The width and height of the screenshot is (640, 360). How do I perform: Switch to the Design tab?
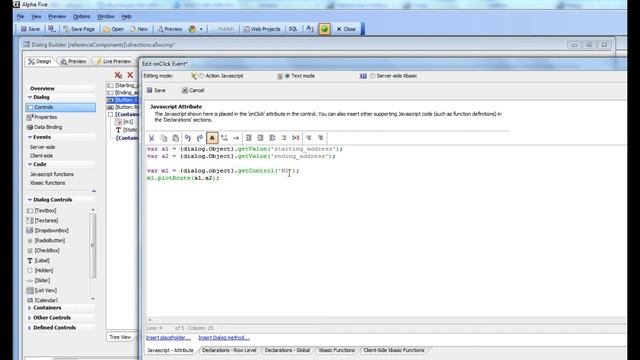(x=40, y=61)
